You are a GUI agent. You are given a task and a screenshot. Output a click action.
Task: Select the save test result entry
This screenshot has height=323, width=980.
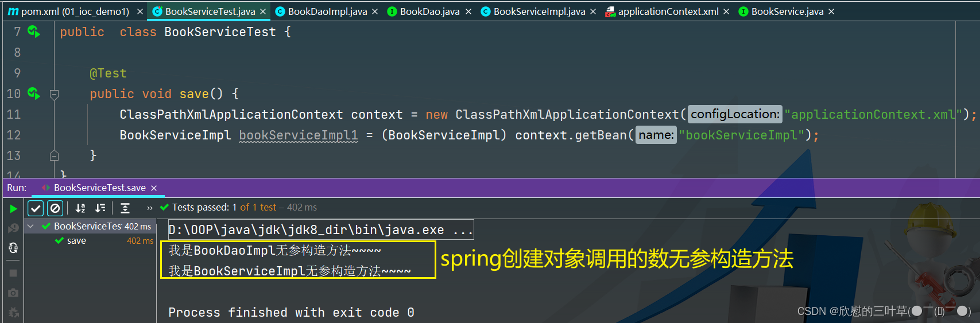(x=76, y=241)
